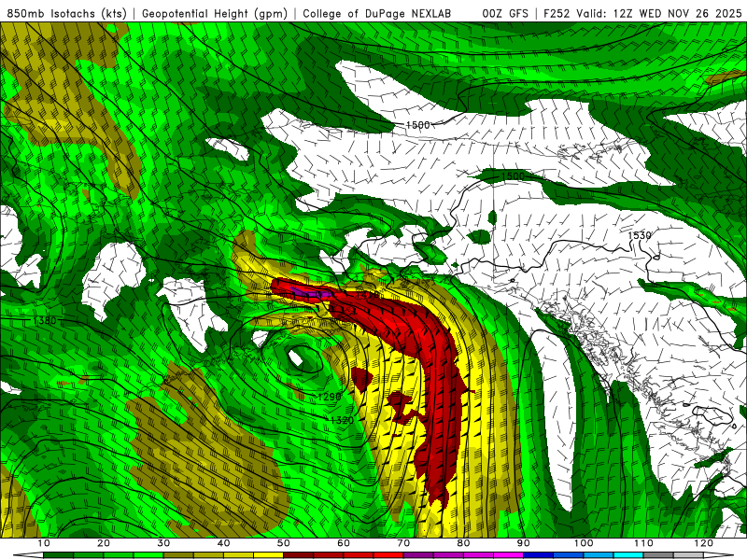The image size is (747, 560).
Task: Click the '00Z GFS' model run label
Action: coord(505,13)
